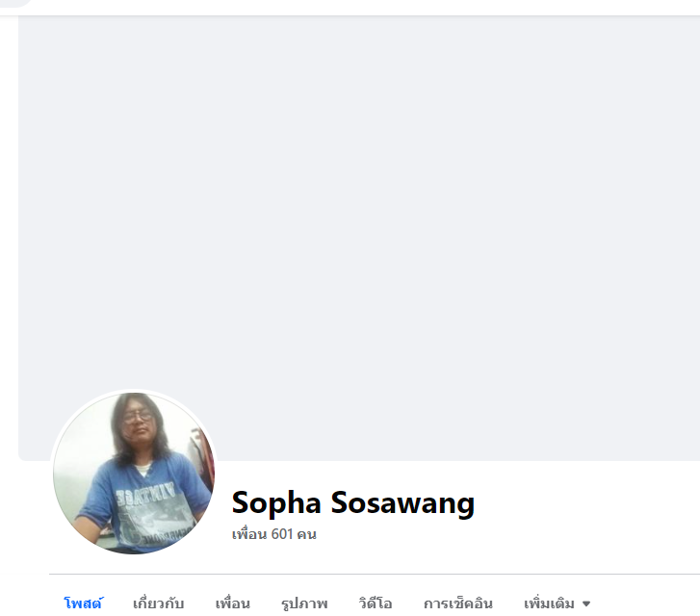Click the VINTAGE shirt in the profile avatar
This screenshot has width=700, height=616.
[145, 504]
